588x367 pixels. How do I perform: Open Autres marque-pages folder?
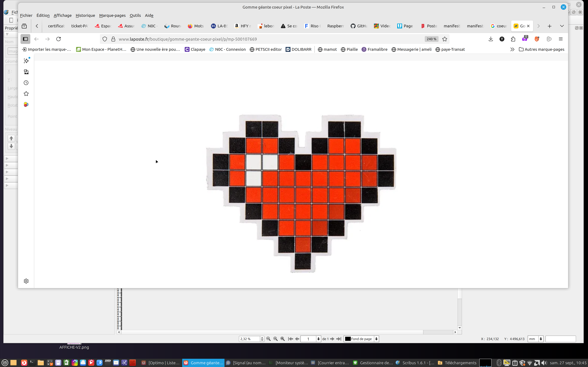541,50
